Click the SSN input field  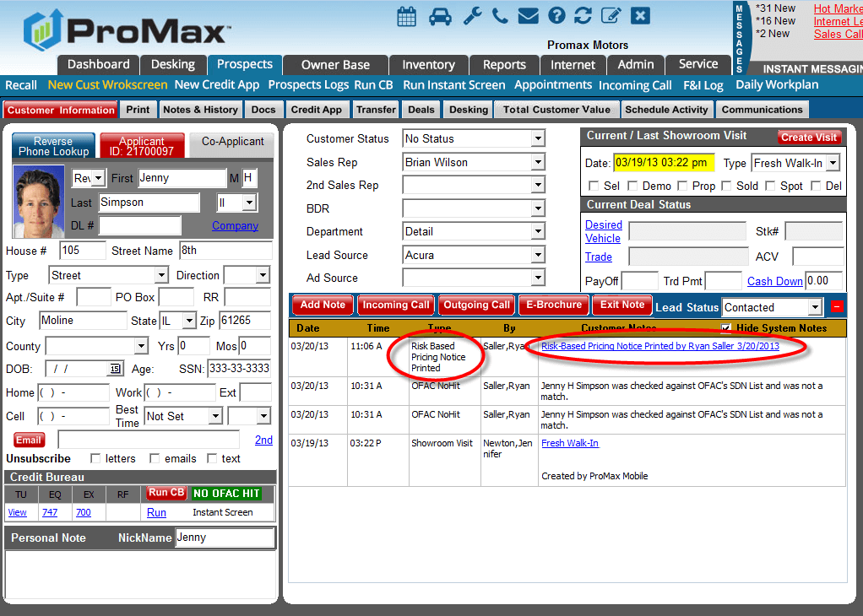pyautogui.click(x=239, y=369)
